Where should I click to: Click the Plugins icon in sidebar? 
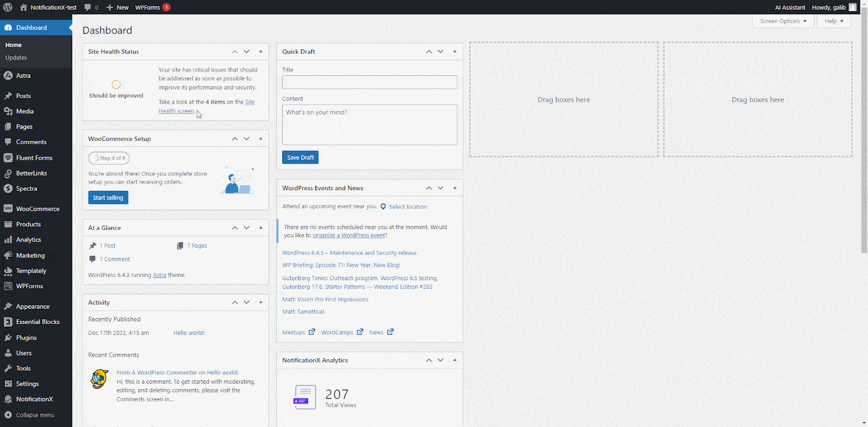[x=8, y=338]
